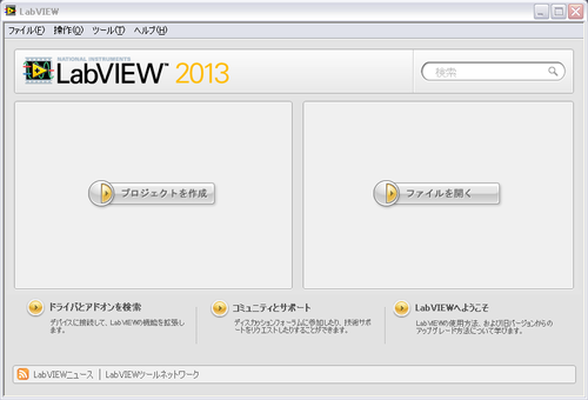Click the arrow icon beside コミュニティとサポート
588x400 pixels.
219,308
